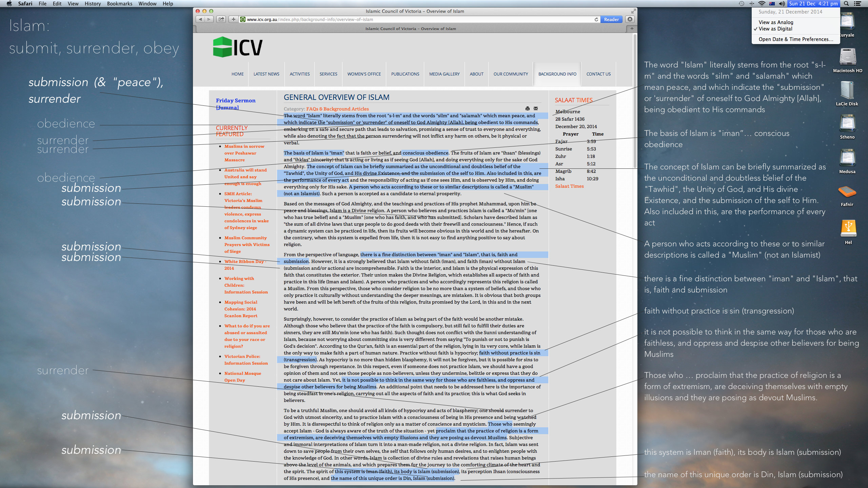Open the Window menu
This screenshot has width=868, height=488.
(x=147, y=3)
